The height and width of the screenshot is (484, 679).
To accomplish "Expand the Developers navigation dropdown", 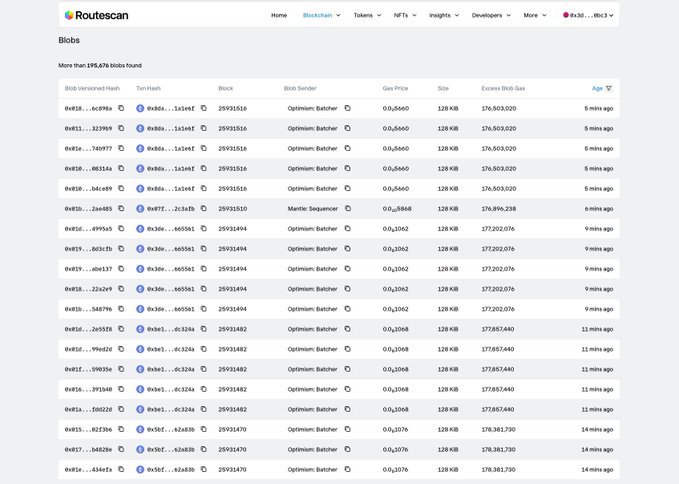I will click(491, 15).
